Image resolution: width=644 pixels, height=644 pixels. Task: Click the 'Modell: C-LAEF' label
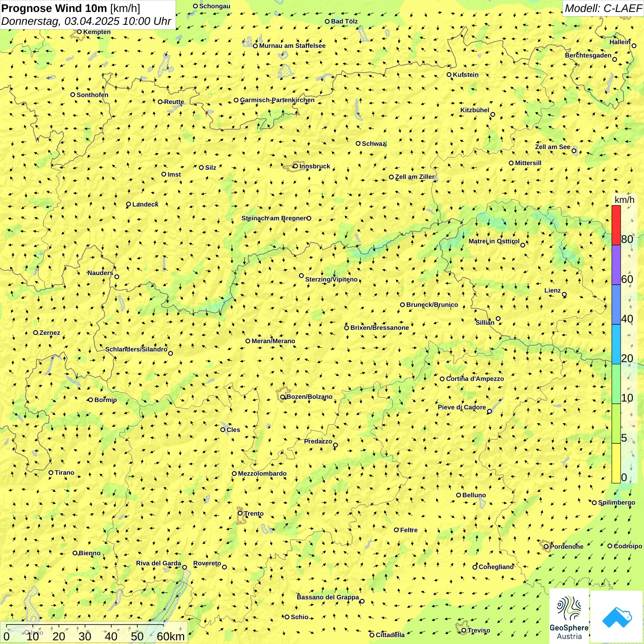click(603, 8)
